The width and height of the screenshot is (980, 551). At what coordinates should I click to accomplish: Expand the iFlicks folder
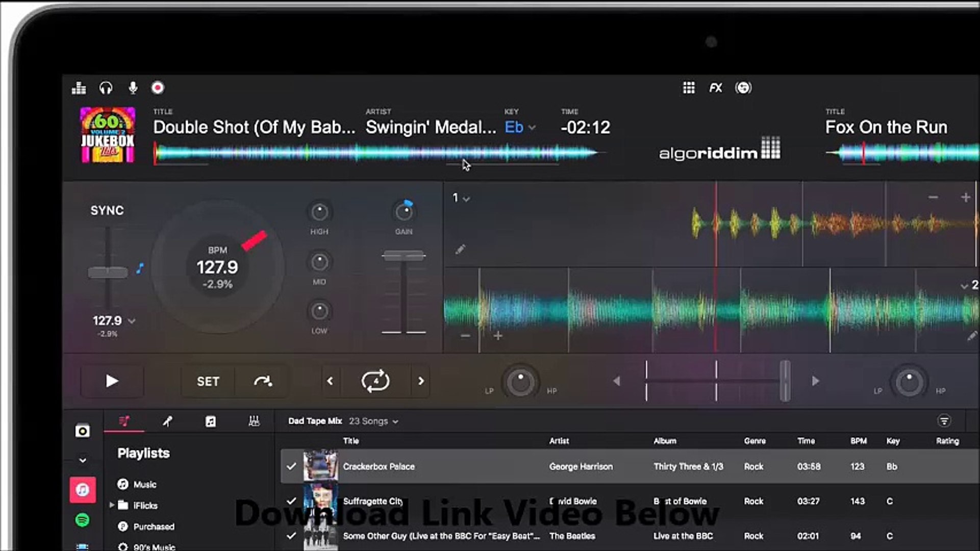point(112,505)
